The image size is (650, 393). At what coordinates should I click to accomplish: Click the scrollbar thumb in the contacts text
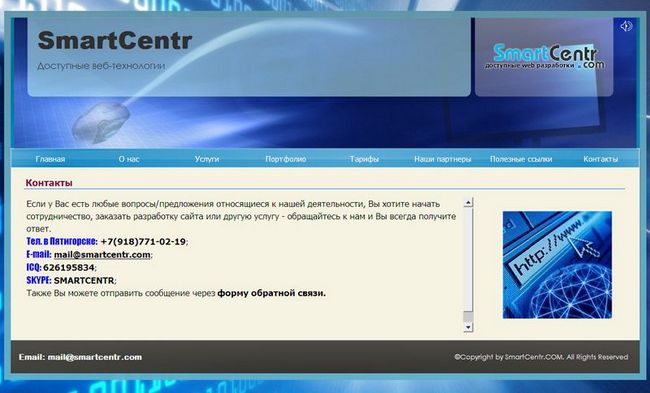point(468,316)
